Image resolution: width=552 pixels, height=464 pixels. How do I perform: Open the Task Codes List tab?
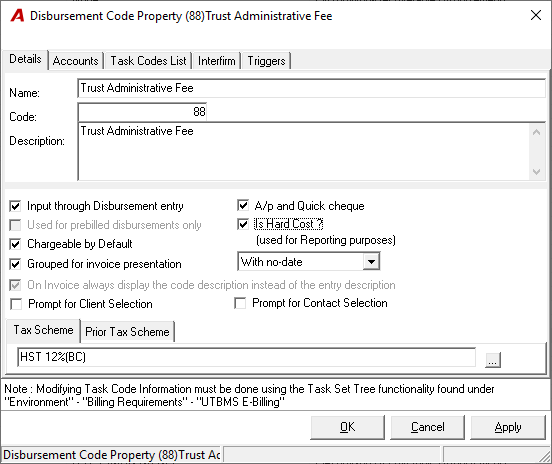[148, 61]
